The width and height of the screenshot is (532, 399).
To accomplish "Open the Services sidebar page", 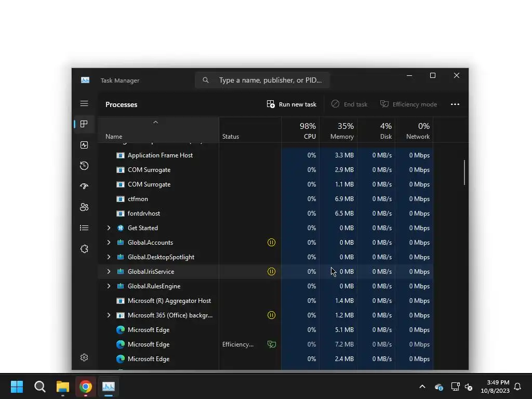I will pyautogui.click(x=84, y=249).
